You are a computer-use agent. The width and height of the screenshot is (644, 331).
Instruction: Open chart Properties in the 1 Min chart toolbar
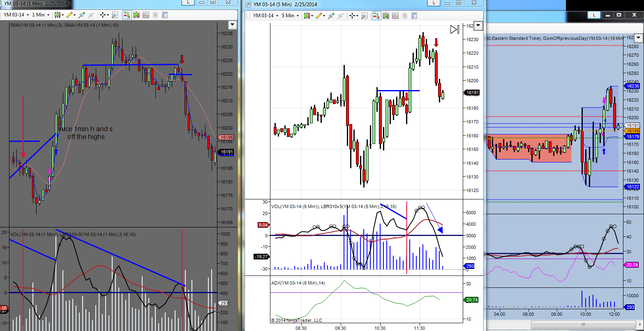click(x=165, y=15)
